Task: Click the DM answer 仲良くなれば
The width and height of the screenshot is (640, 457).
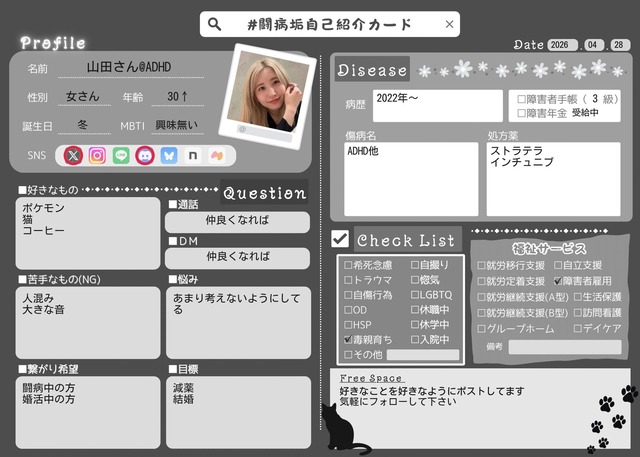Action: pyautogui.click(x=237, y=258)
